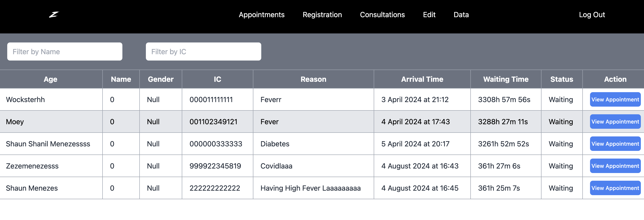The image size is (644, 220).
Task: Click the Reason column header
Action: tap(313, 79)
